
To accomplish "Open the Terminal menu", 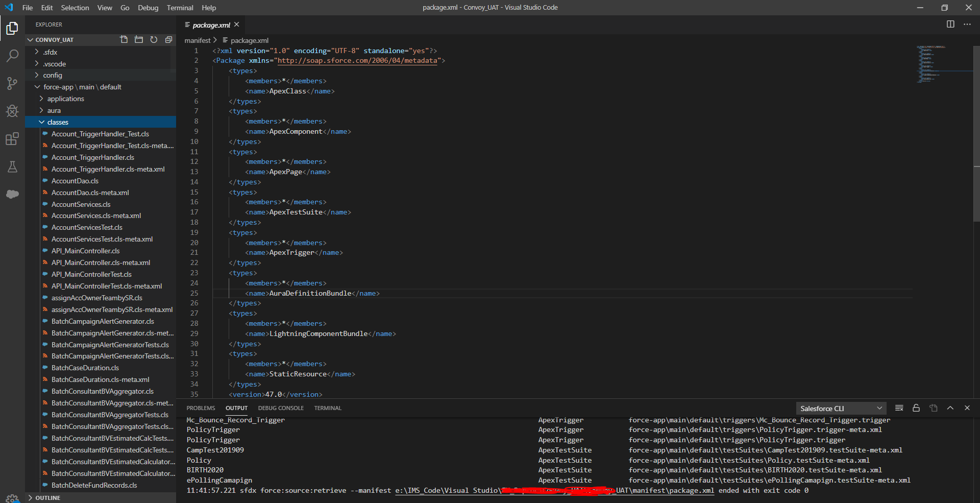I will (179, 8).
